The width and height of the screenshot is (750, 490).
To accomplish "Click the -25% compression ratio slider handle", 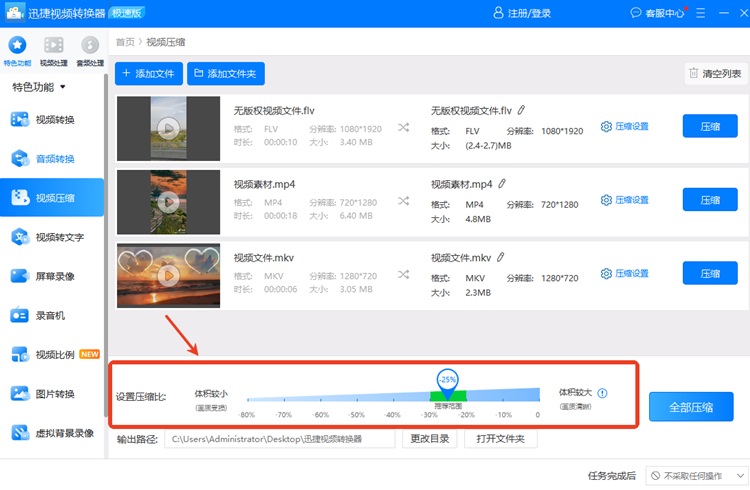I will click(x=448, y=383).
